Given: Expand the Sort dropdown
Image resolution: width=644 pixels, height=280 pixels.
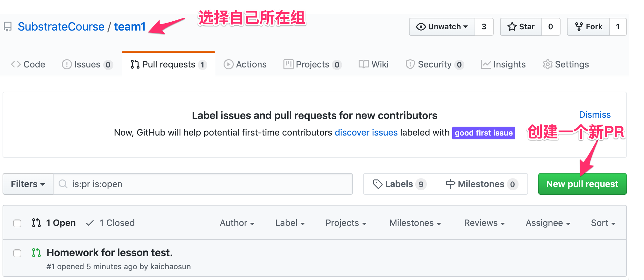Looking at the screenshot, I should click(603, 223).
